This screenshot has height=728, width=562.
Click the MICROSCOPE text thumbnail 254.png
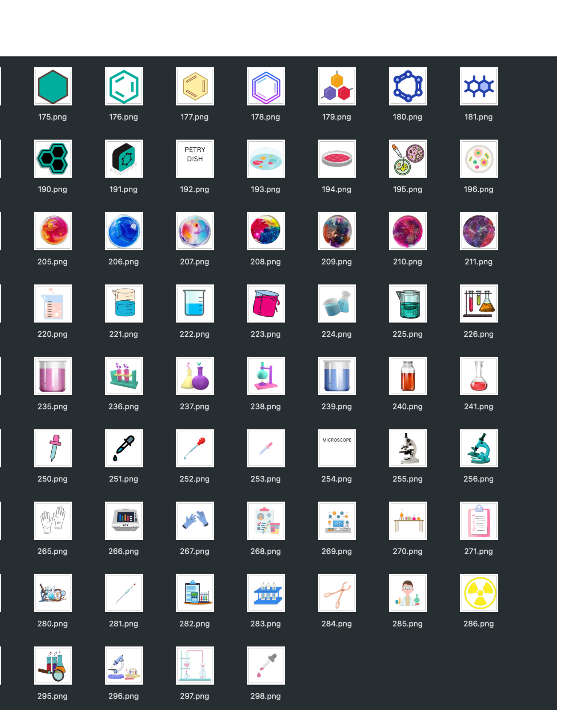(x=336, y=448)
